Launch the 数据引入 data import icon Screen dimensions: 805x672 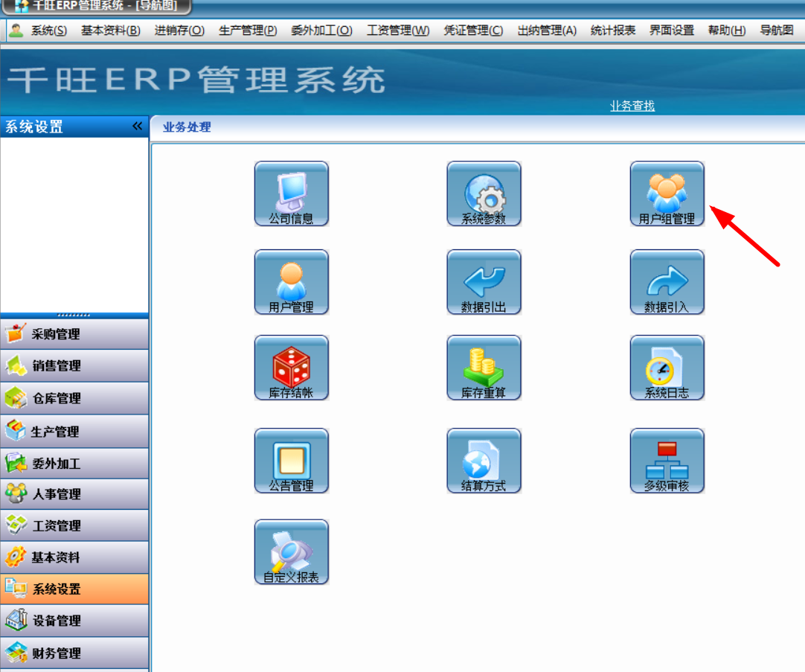click(x=667, y=282)
